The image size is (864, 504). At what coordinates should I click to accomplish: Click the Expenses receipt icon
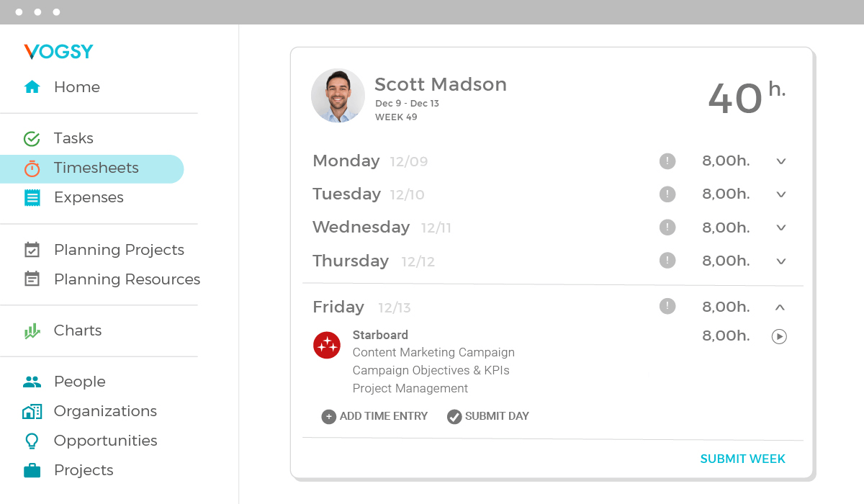pos(32,197)
